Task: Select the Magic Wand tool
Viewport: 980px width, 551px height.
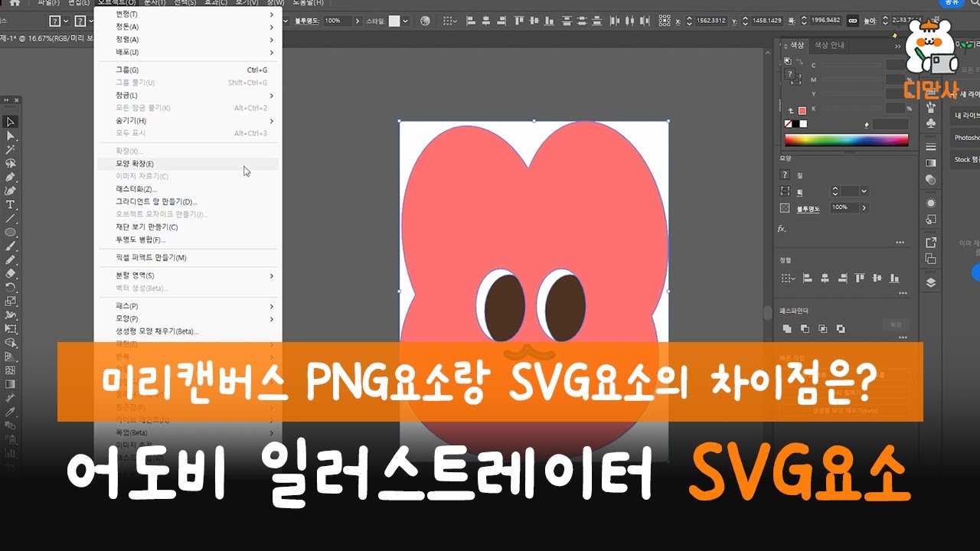Action: (x=11, y=149)
